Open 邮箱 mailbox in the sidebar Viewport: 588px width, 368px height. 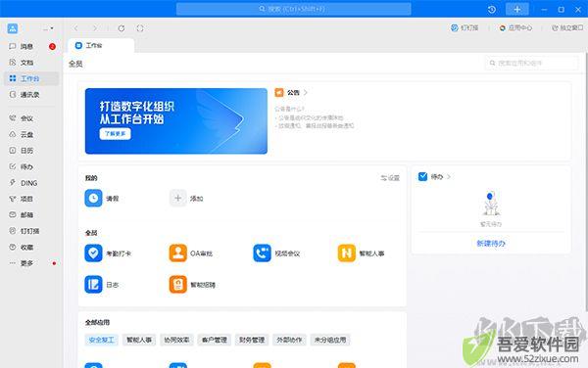pyautogui.click(x=26, y=215)
